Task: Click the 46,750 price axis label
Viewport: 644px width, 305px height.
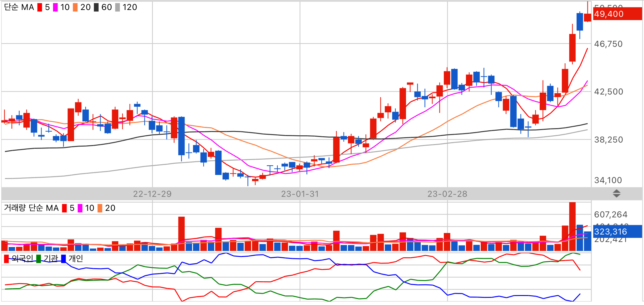Action: [x=608, y=44]
